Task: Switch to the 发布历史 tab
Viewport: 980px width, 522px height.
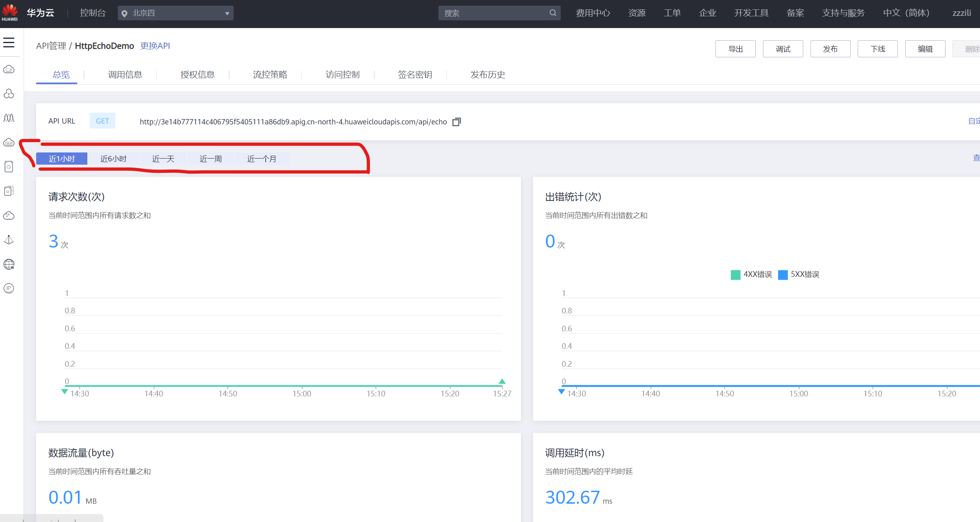Action: [x=488, y=74]
